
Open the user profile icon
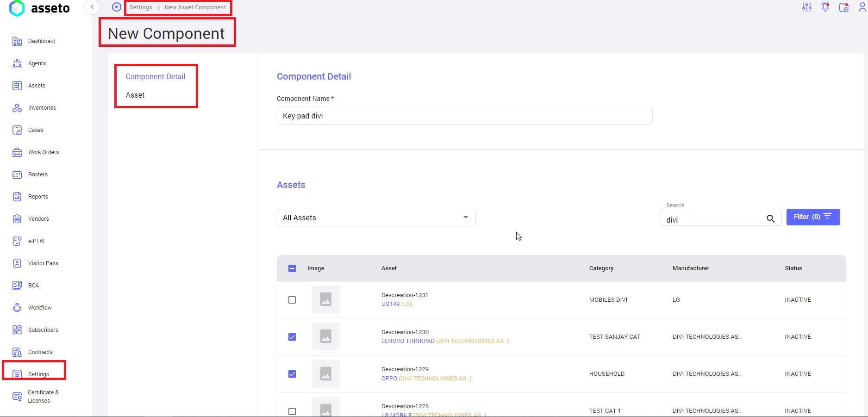coord(862,7)
